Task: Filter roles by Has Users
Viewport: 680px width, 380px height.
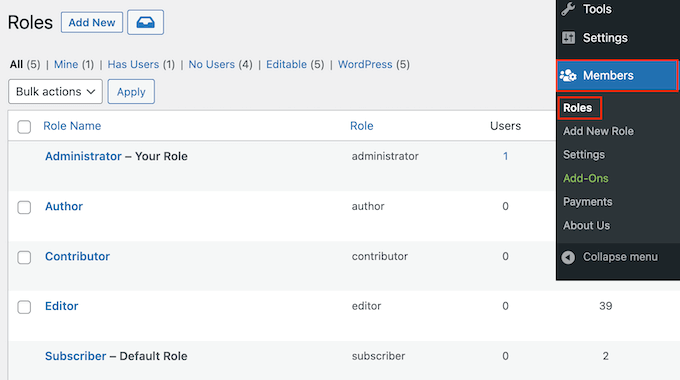Action: coord(133,64)
